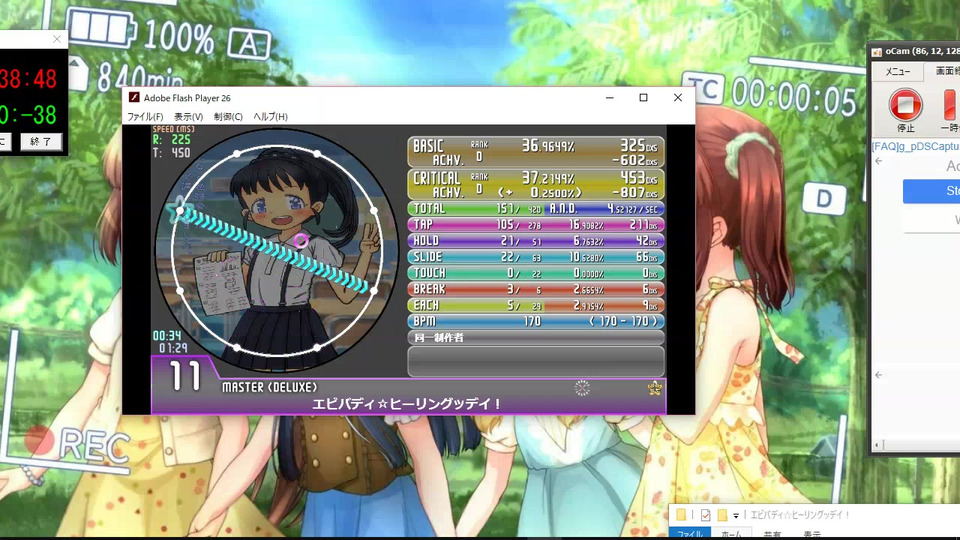Click the SPEED (MS) R: 225 readout
Screen dimensions: 960x540
[x=173, y=138]
